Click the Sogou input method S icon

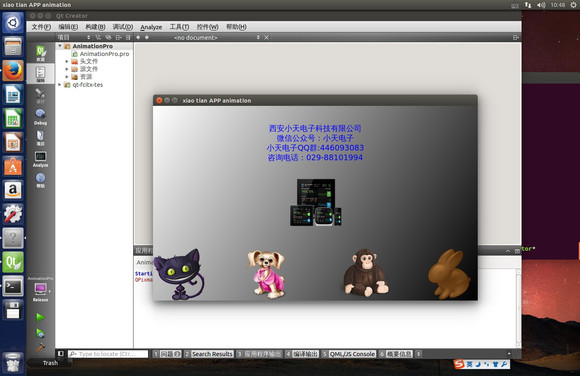[x=459, y=364]
